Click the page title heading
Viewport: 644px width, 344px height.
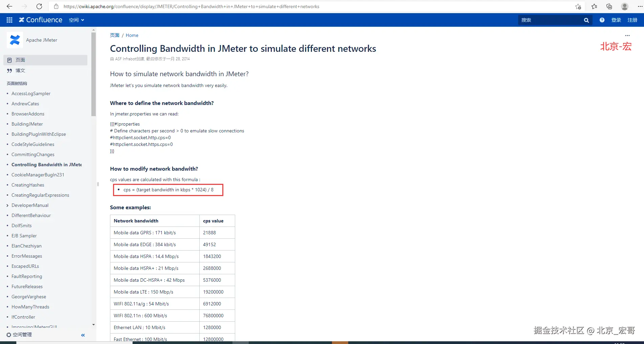coord(243,48)
